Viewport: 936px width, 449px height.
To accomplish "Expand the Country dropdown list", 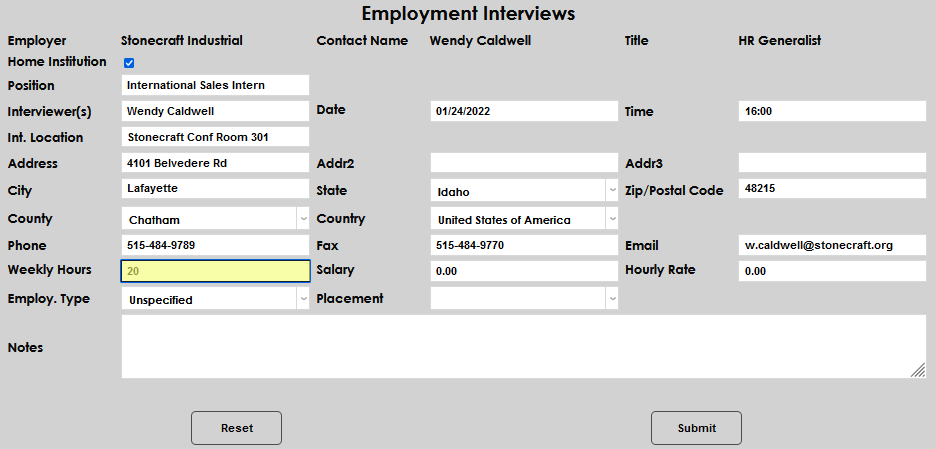I will (524, 219).
